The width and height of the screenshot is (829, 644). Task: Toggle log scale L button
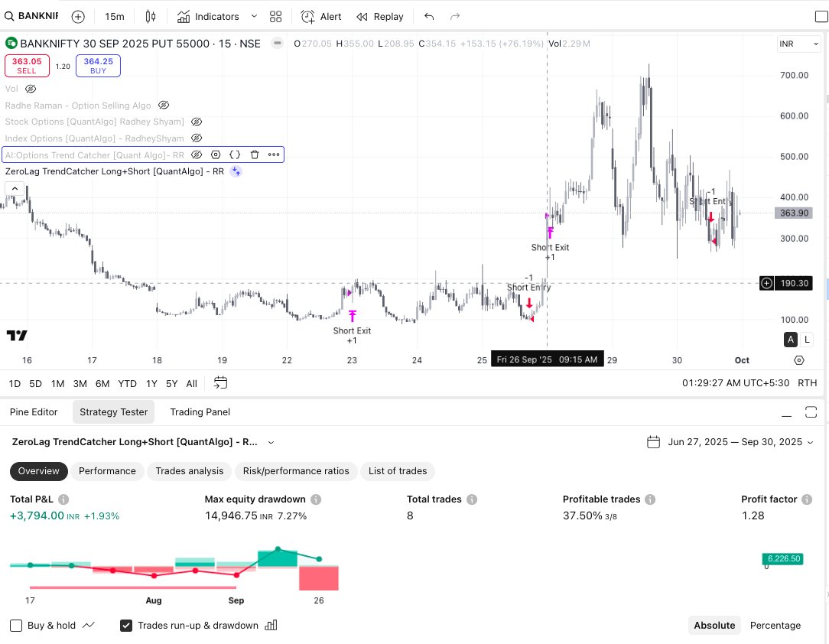[807, 340]
